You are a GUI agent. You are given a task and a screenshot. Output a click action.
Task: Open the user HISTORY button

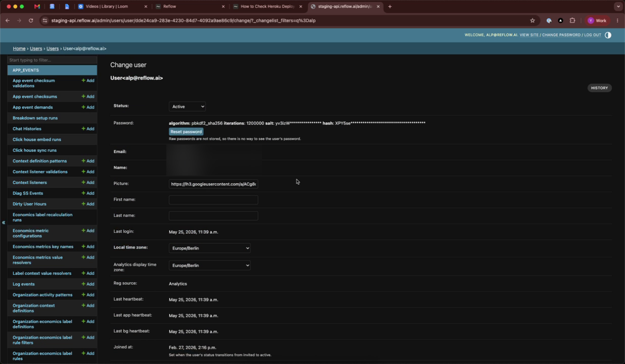[599, 88]
